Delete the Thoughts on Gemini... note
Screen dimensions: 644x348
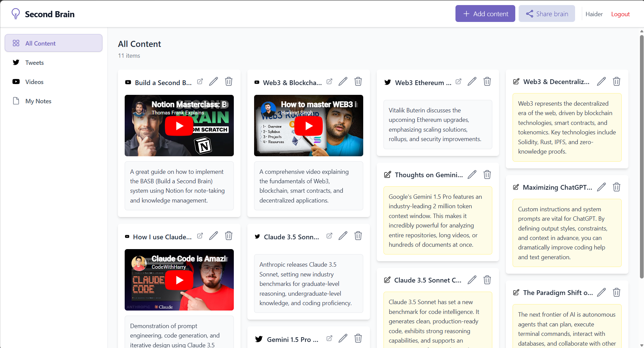(x=487, y=175)
